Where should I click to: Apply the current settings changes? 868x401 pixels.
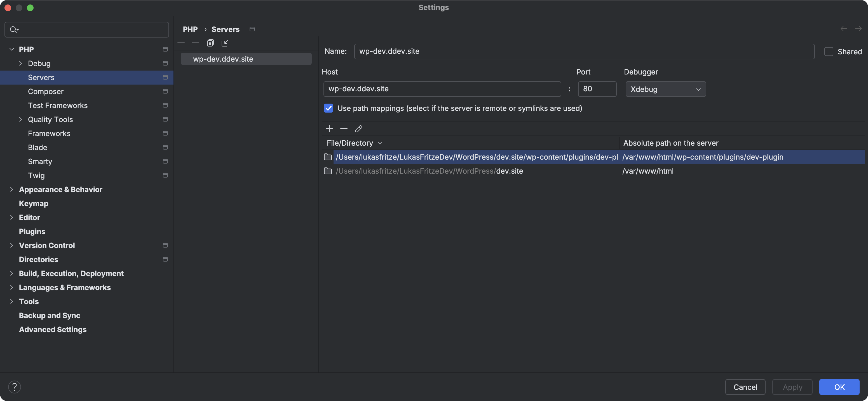[792, 387]
